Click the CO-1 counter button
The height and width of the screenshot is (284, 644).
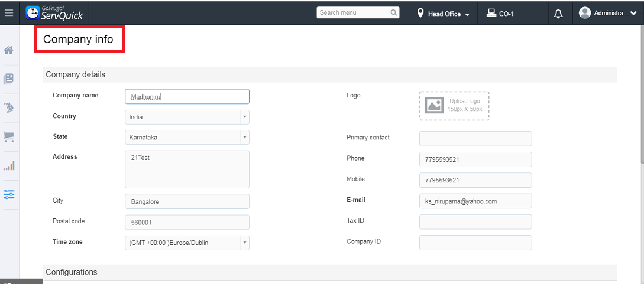pos(500,14)
